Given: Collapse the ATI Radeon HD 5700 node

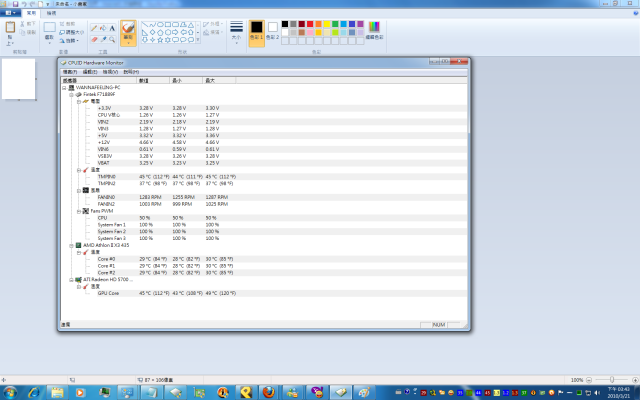Looking at the screenshot, I should [x=71, y=280].
